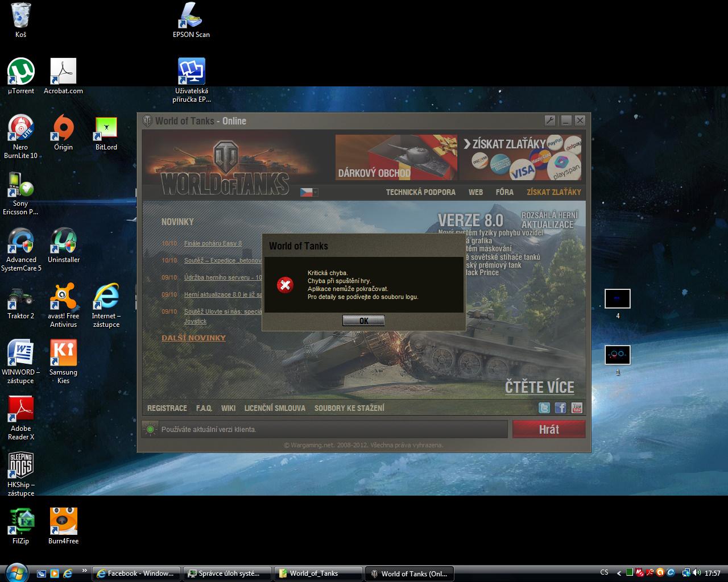The image size is (728, 582).
Task: Open Licenční smlouva footer link
Action: [274, 408]
